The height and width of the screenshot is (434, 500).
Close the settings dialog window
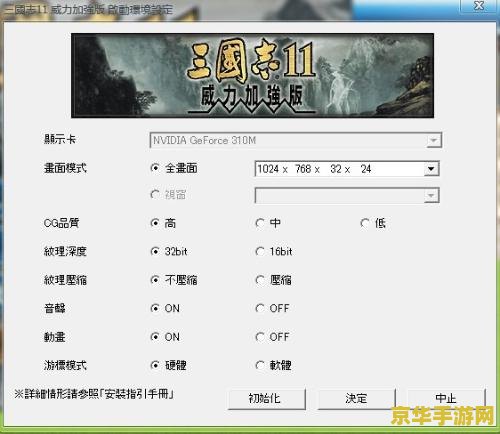(479, 6)
